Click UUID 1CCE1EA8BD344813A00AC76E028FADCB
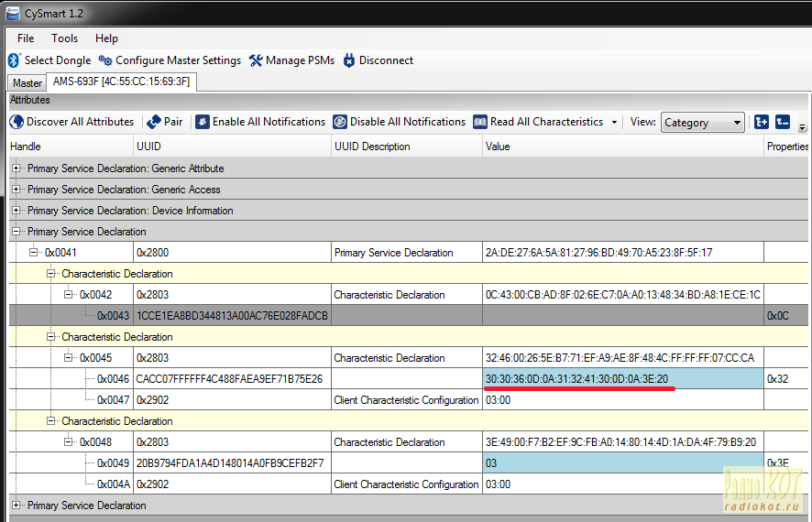Viewport: 812px width, 522px height. (x=232, y=316)
